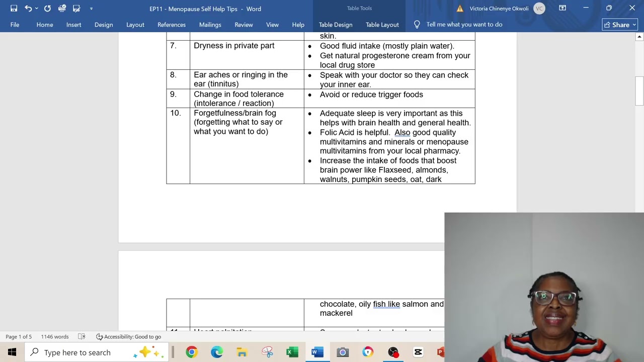Click 'Change in food tolerance' cell text
This screenshot has width=644, height=362.
coord(238,99)
